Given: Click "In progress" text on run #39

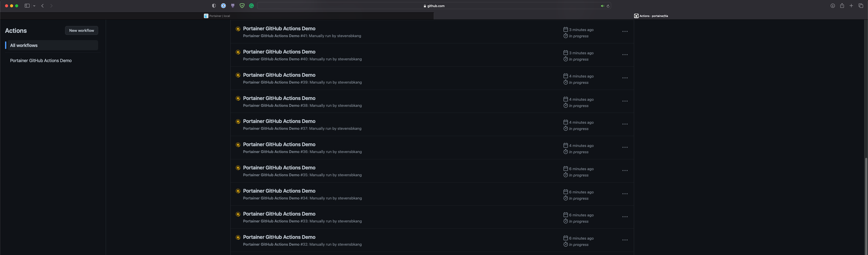Looking at the screenshot, I should [x=579, y=83].
